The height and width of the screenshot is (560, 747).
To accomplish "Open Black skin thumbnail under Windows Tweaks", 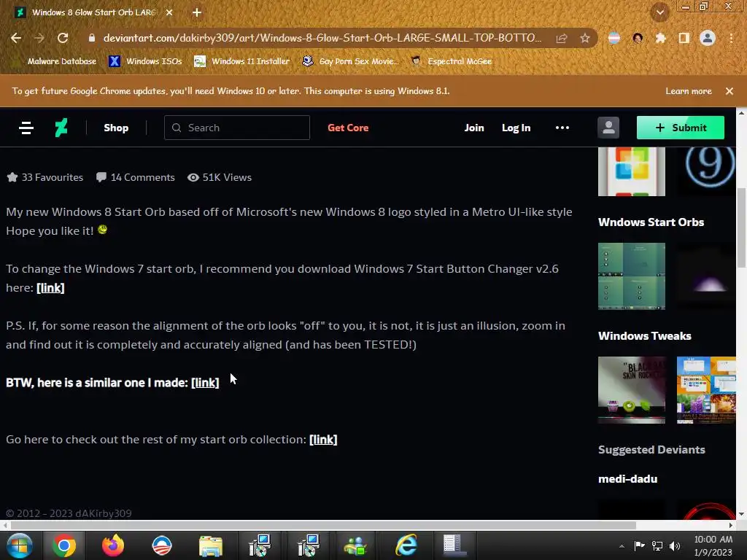I will click(x=631, y=390).
